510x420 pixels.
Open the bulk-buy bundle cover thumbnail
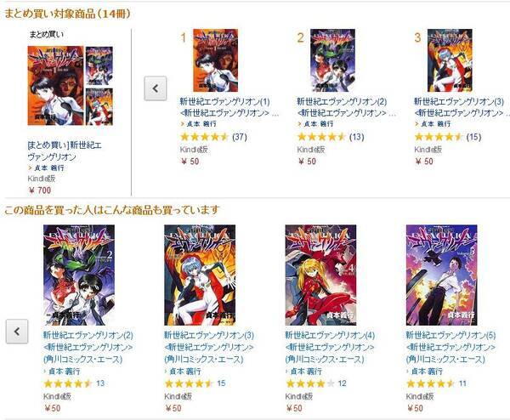click(71, 86)
